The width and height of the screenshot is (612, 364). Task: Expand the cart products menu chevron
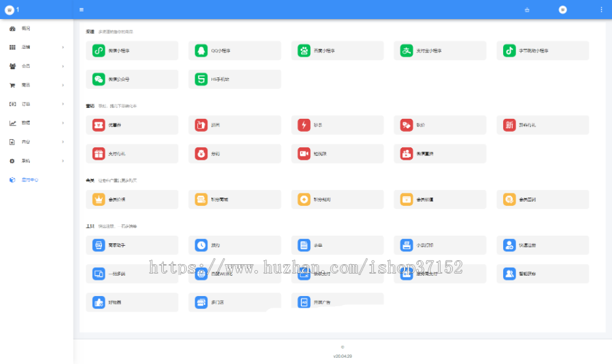pyautogui.click(x=63, y=85)
